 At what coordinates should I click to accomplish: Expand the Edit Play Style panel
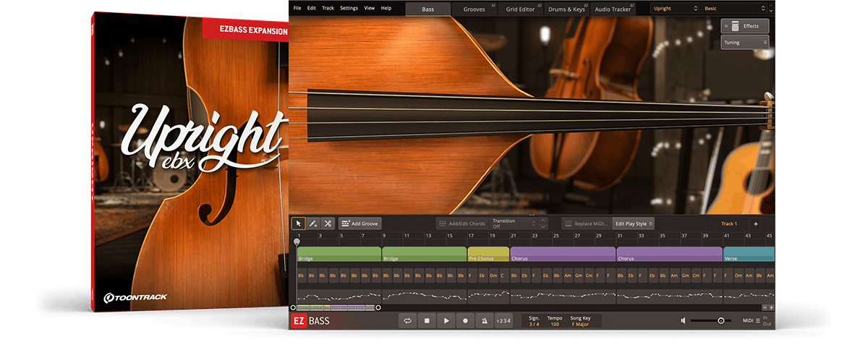point(634,224)
